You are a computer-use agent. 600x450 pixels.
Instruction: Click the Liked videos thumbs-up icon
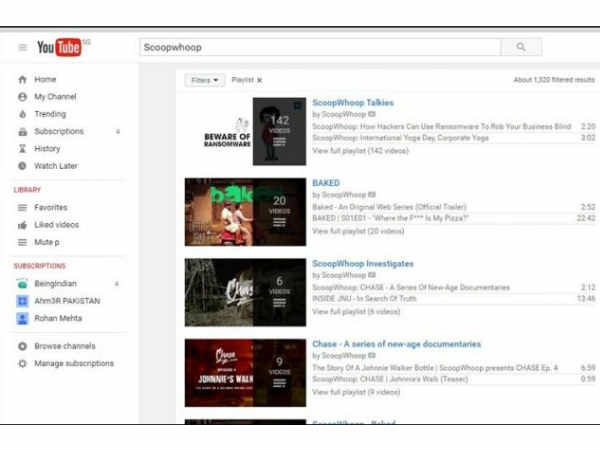23,225
